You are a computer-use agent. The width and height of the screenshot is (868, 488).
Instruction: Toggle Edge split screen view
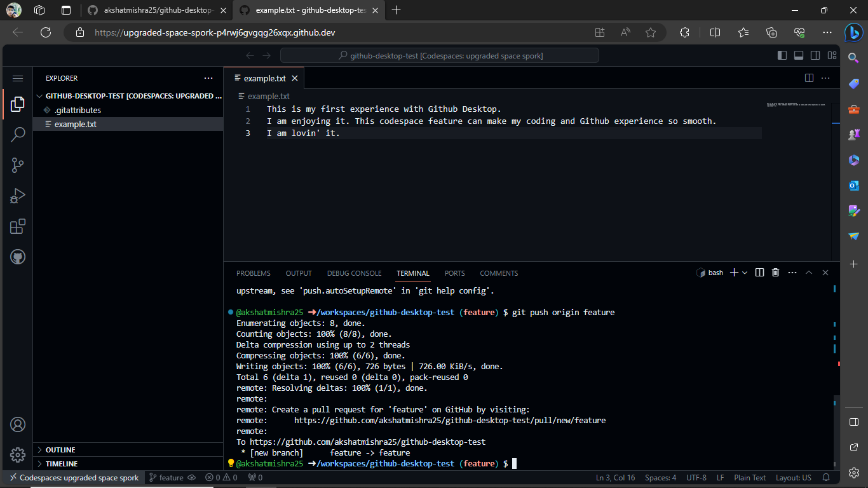point(715,32)
